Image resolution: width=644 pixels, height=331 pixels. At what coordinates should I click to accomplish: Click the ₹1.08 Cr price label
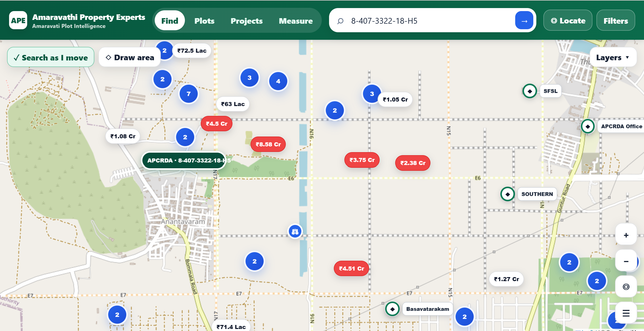click(x=123, y=136)
